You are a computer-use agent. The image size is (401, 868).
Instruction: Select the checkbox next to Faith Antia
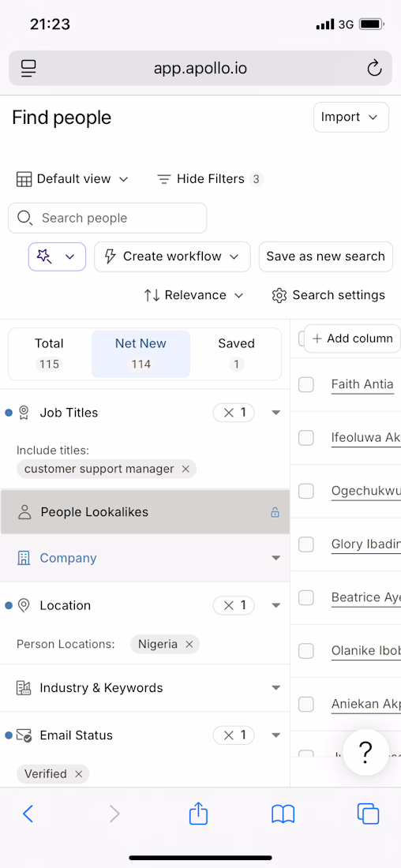tap(306, 384)
